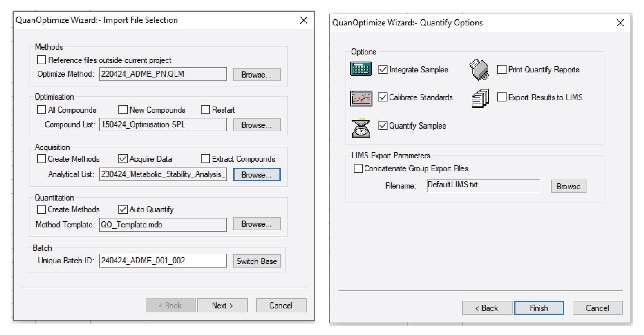Enable Reference files outside current project
The image size is (644, 335).
pos(41,60)
